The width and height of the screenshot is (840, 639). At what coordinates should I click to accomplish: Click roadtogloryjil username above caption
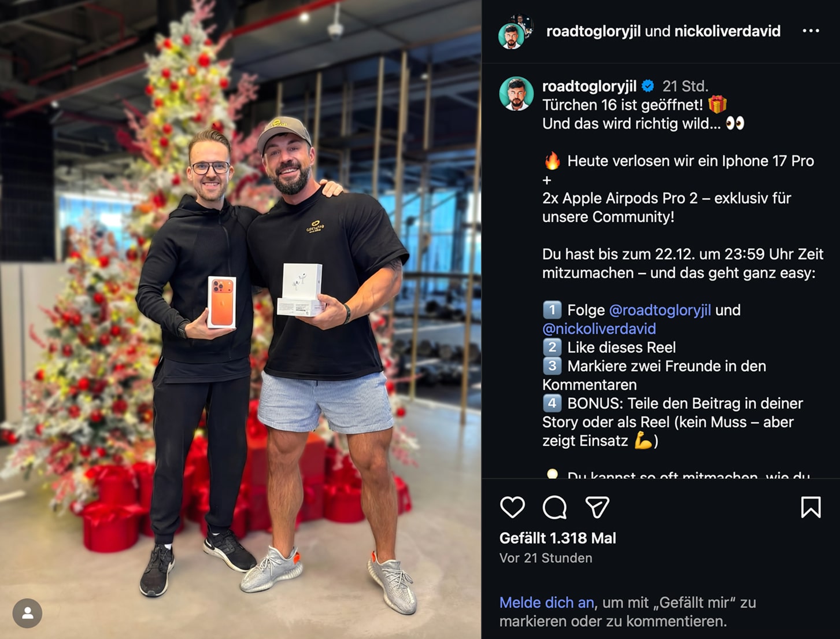coord(589,86)
